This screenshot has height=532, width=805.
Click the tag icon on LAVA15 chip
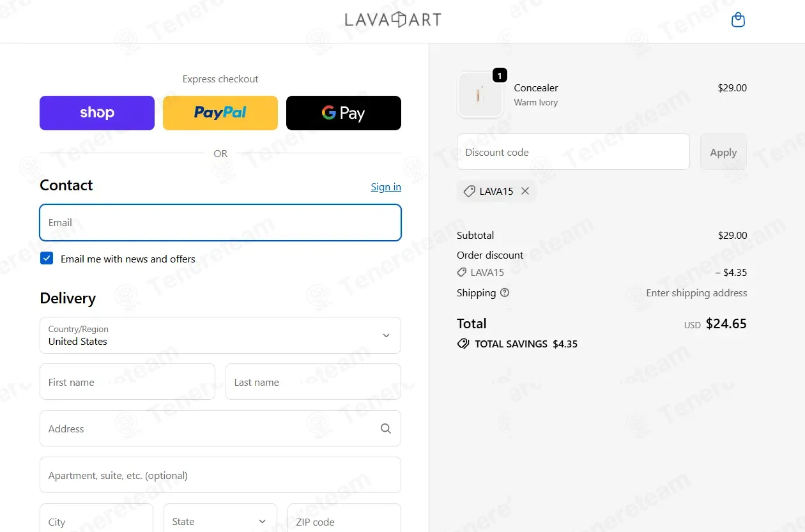469,191
